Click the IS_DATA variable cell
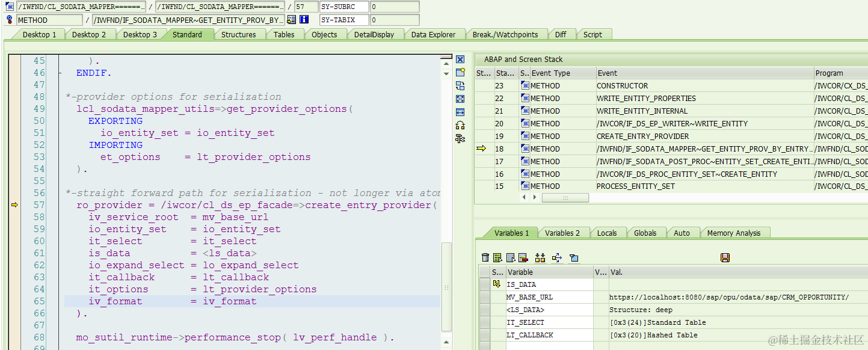Viewport: 868px width, 350px height. 549,284
